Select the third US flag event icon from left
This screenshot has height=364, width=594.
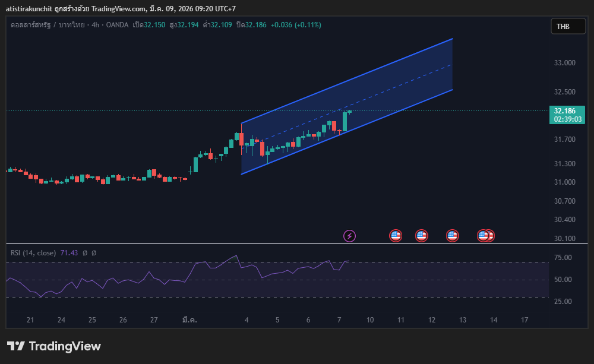(452, 236)
